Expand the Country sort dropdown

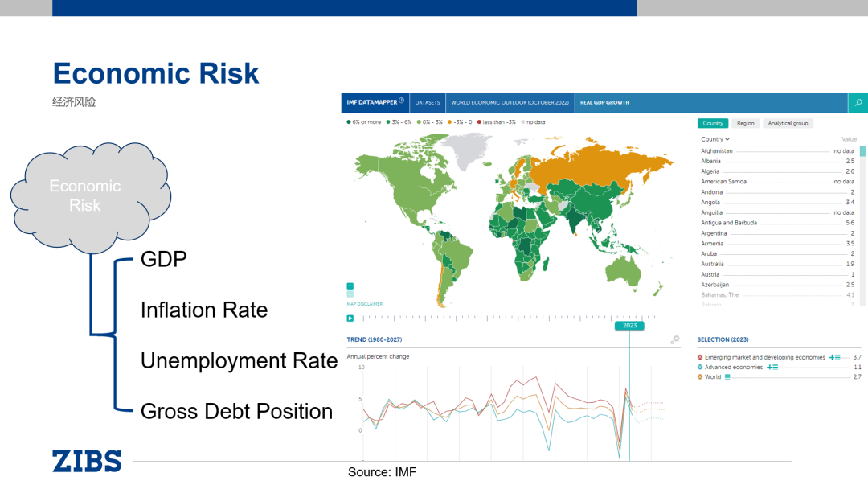715,140
